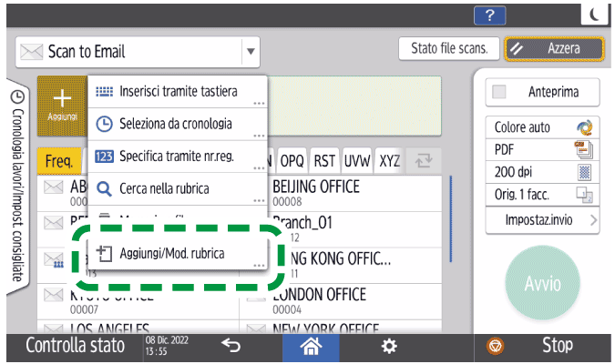
Task: Open the help question mark button
Action: point(489,15)
